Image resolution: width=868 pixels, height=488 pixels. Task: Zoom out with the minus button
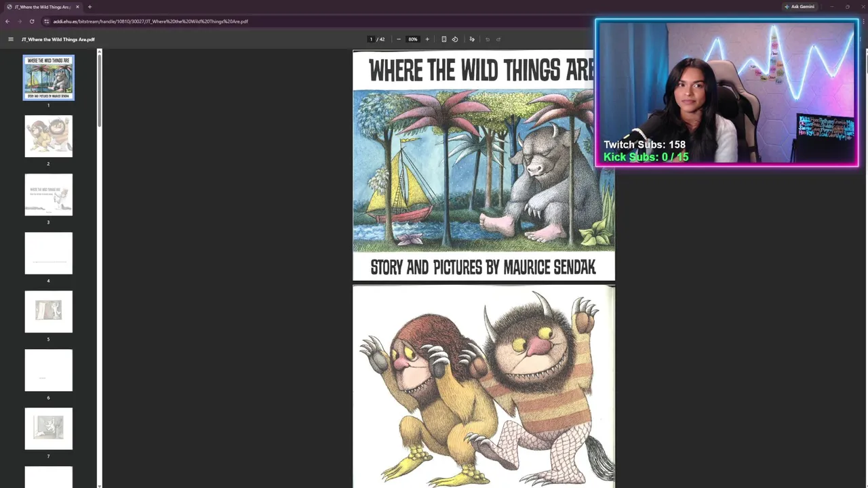pyautogui.click(x=398, y=39)
